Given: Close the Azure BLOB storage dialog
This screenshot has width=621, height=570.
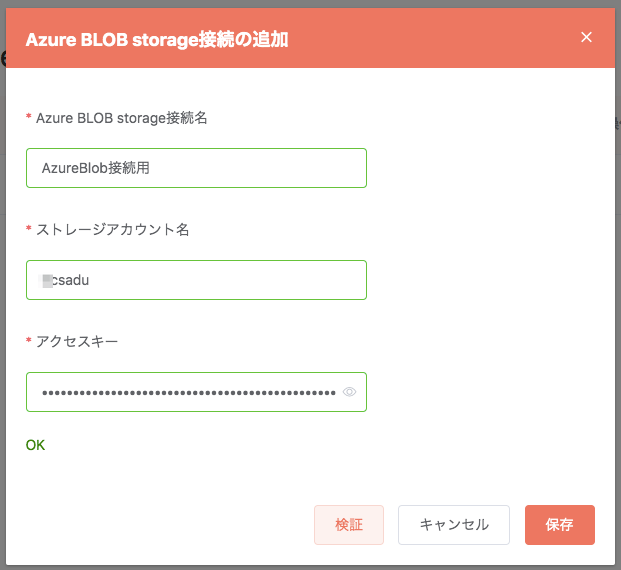Looking at the screenshot, I should 586,37.
